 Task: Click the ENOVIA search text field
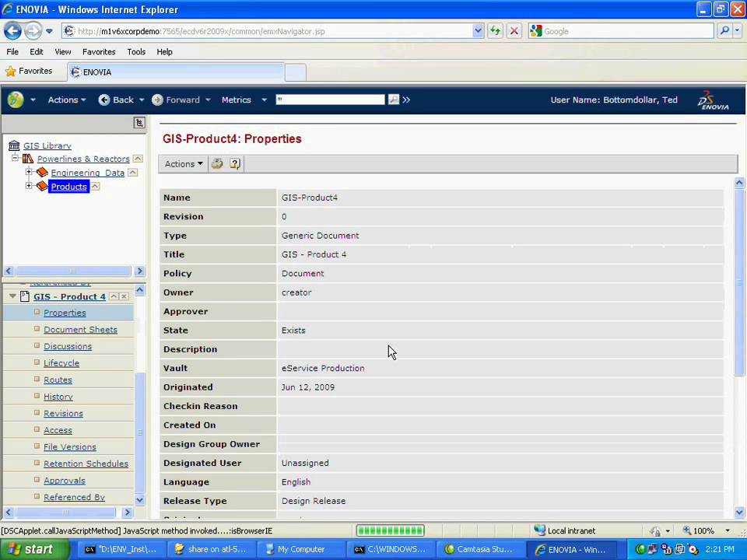330,100
